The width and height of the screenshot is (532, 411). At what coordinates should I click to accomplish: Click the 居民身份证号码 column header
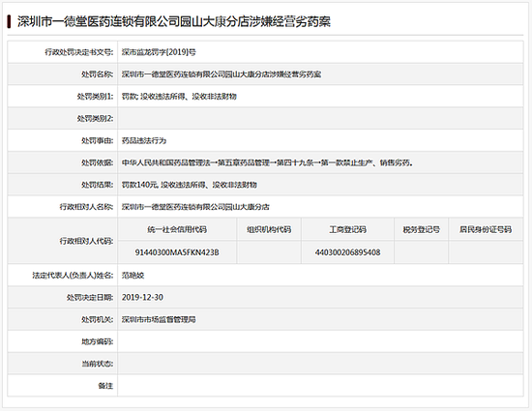(x=486, y=229)
